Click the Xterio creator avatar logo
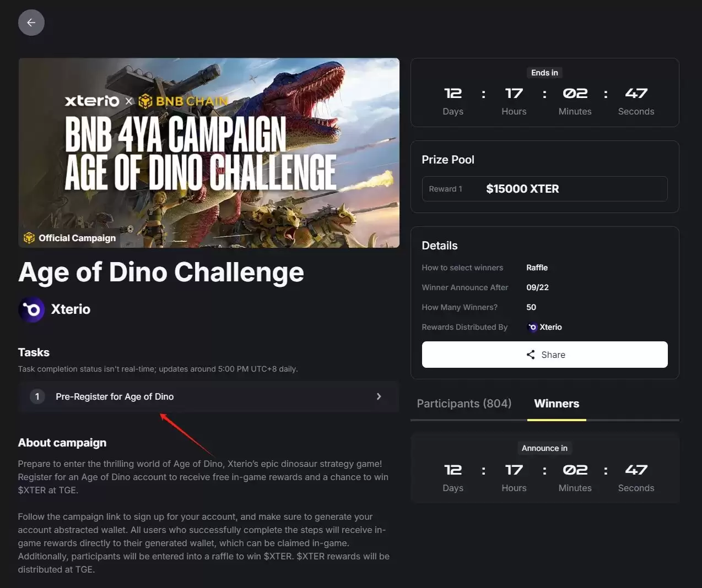 click(x=31, y=309)
